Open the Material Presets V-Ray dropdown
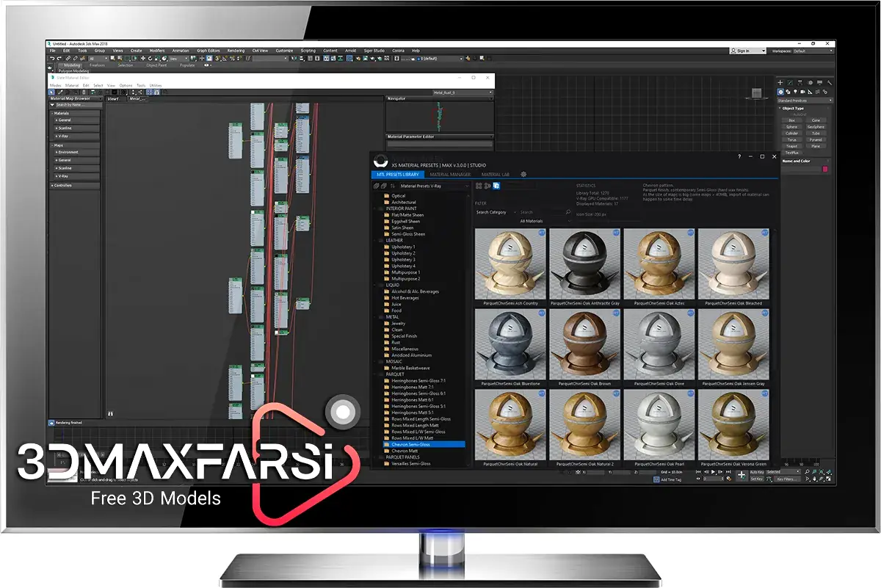 click(435, 186)
